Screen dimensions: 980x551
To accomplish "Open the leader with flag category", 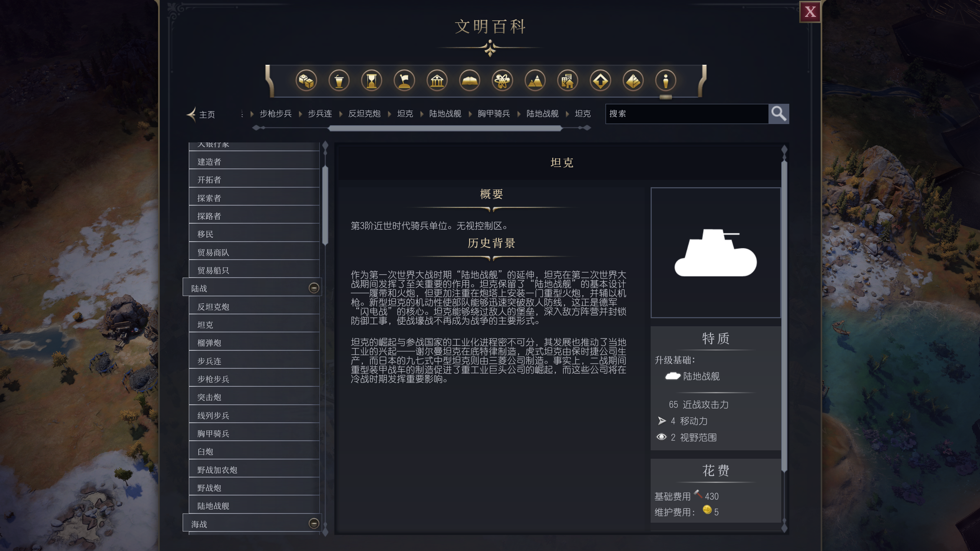I will tap(404, 81).
